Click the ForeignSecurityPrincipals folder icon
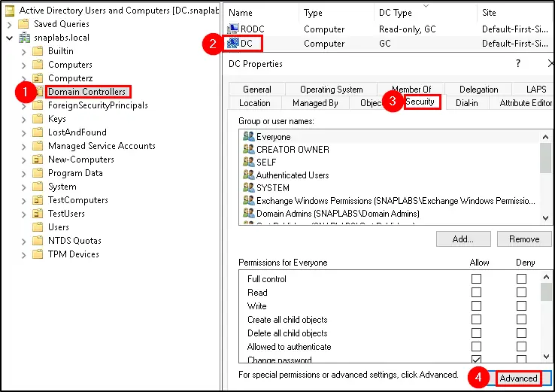The width and height of the screenshot is (555, 392). pyautogui.click(x=38, y=105)
